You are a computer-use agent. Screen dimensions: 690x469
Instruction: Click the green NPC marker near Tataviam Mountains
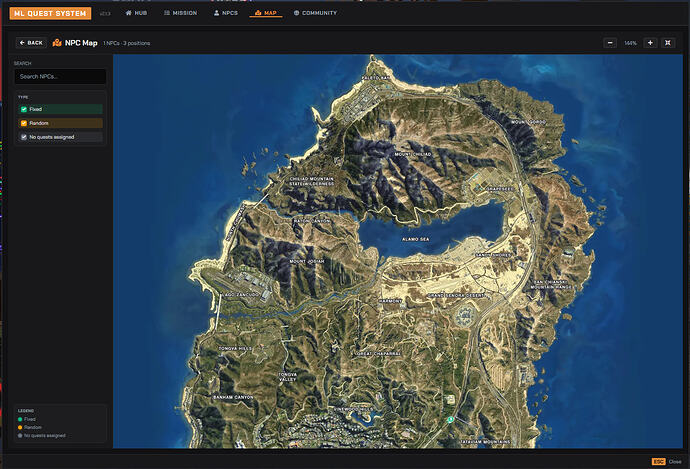coord(450,419)
